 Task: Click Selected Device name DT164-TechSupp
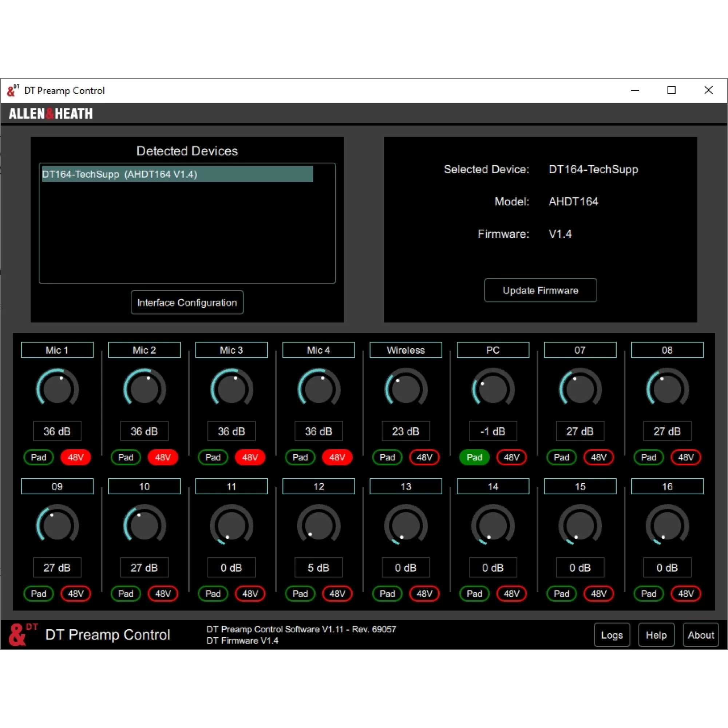tap(593, 169)
